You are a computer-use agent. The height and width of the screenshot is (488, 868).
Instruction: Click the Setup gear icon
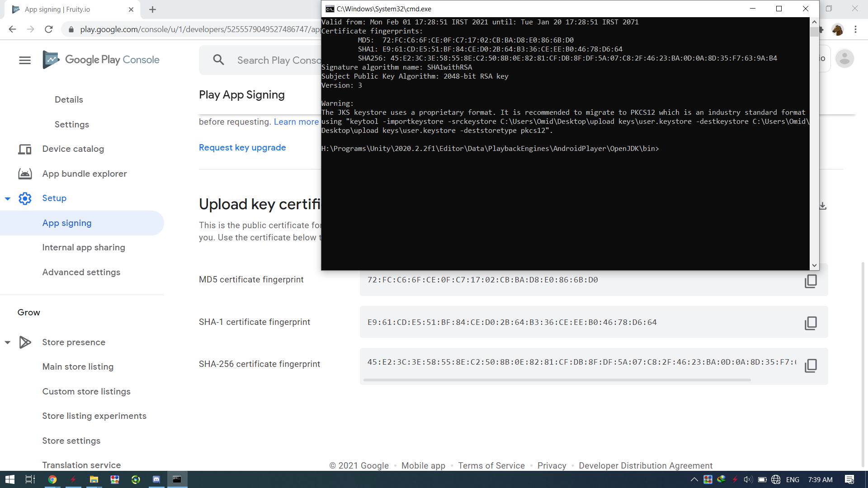[x=25, y=198]
